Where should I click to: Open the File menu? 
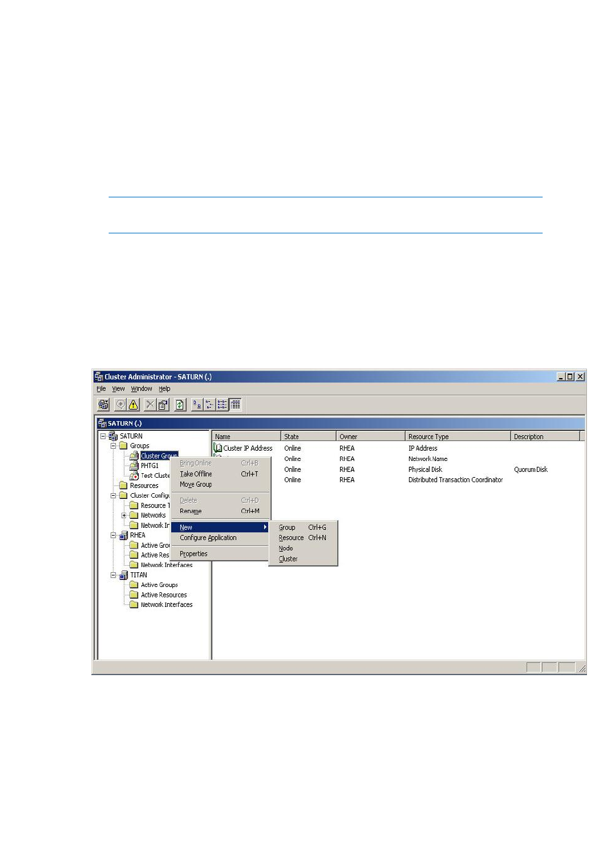[x=101, y=389]
